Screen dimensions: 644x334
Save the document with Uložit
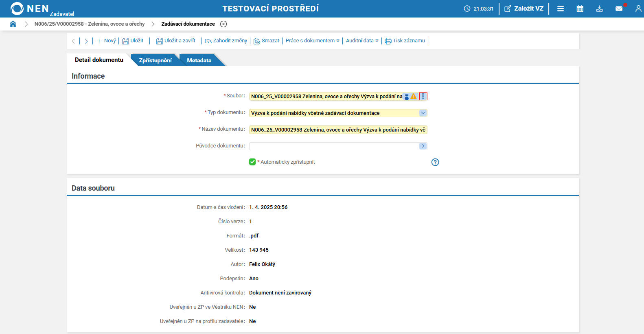[x=133, y=41]
